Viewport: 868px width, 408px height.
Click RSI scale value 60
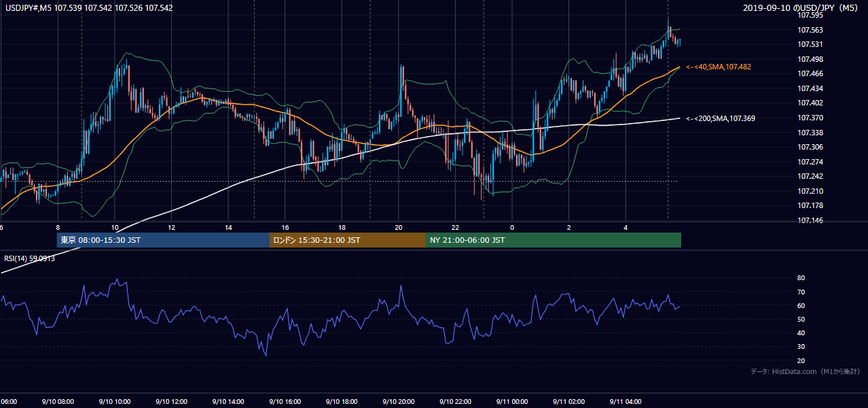point(801,305)
